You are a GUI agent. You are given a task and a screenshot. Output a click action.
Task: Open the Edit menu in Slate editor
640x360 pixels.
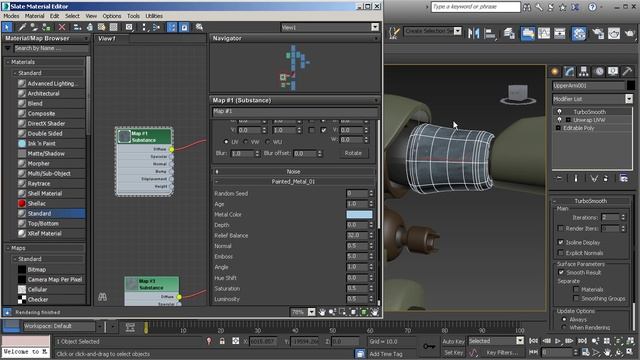54,16
